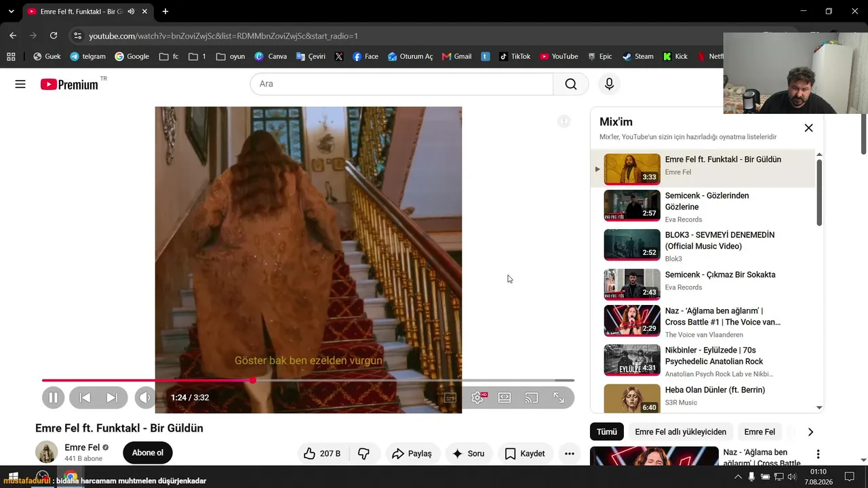868x488 pixels.
Task: Open a new browser tab
Action: coord(165,12)
